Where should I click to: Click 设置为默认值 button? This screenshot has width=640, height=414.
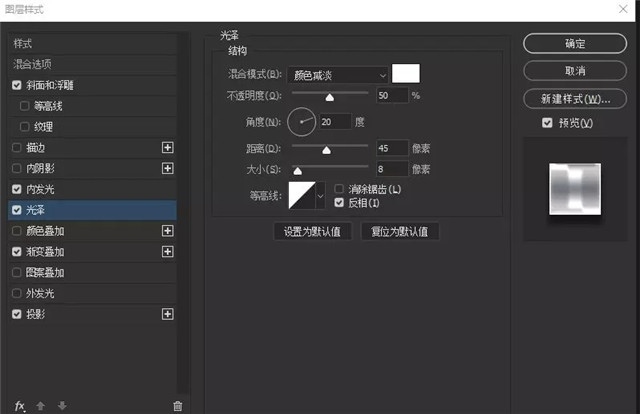coord(312,231)
